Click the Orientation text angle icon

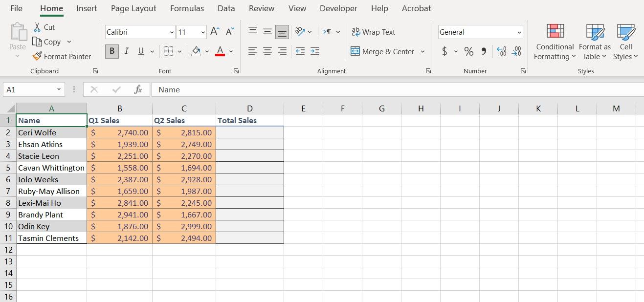tap(301, 31)
